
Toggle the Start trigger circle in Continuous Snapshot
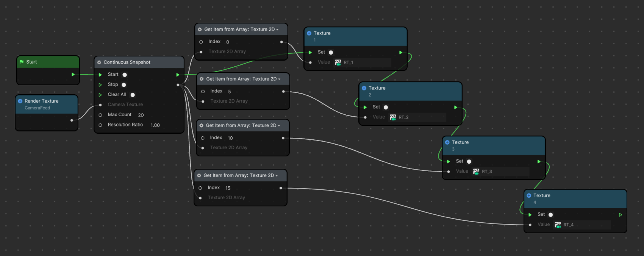click(125, 75)
